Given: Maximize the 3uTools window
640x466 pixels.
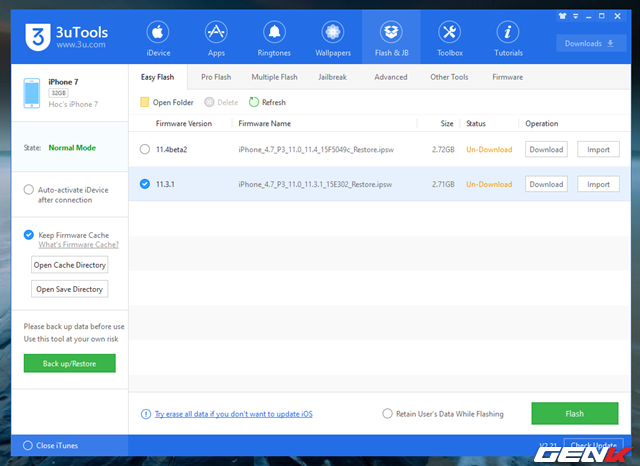Looking at the screenshot, I should coord(602,16).
